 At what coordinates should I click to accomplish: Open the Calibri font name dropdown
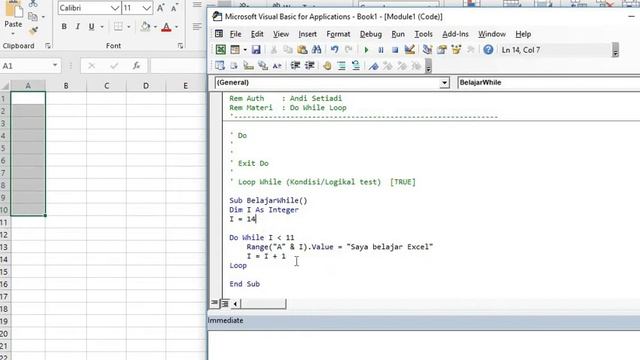(x=115, y=8)
